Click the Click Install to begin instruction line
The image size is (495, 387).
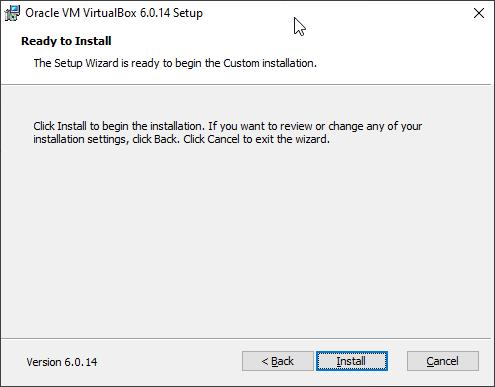[x=228, y=126]
